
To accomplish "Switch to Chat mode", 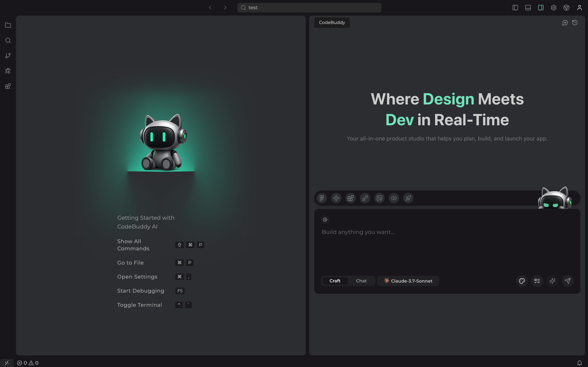I will pos(361,281).
